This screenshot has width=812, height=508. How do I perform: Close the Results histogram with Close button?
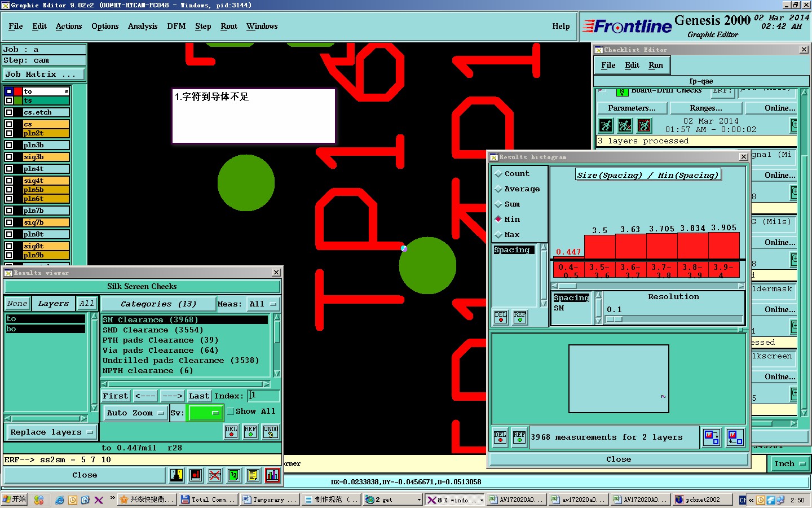(x=619, y=459)
